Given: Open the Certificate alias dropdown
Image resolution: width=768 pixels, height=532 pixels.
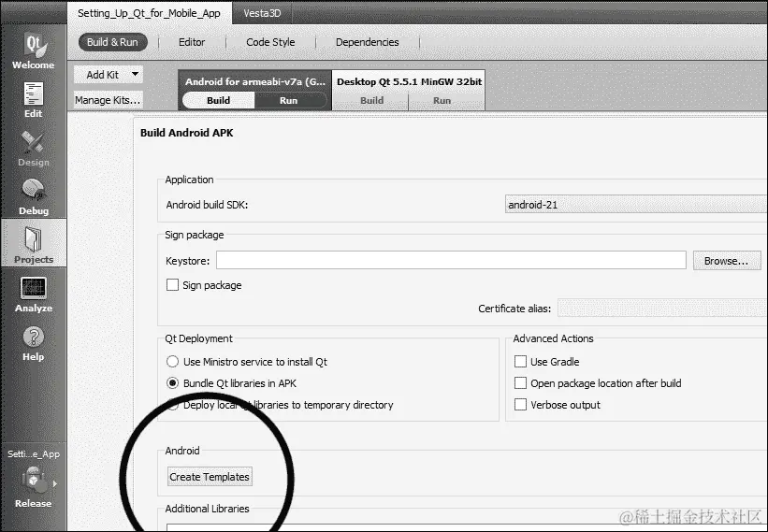Looking at the screenshot, I should click(x=662, y=309).
